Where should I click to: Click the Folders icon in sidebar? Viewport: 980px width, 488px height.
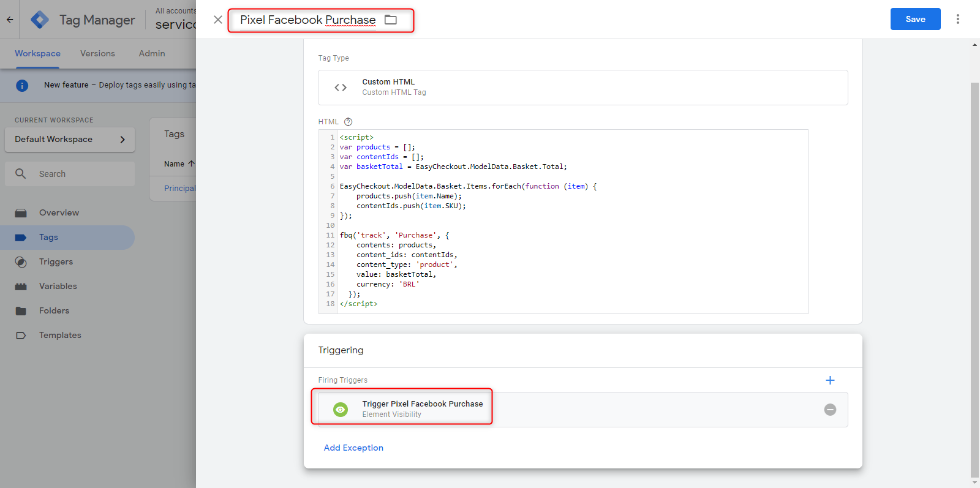click(21, 311)
